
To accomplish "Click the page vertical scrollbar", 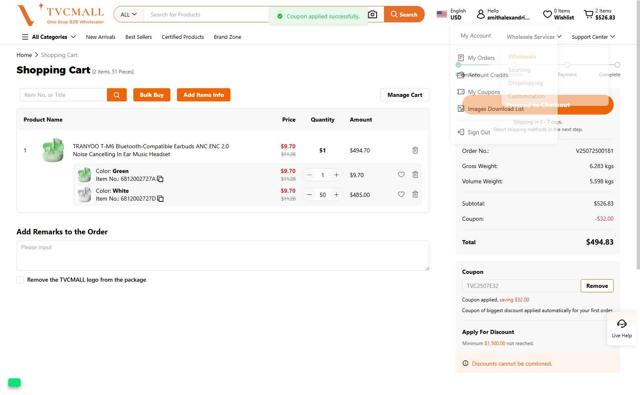I will point(638,135).
